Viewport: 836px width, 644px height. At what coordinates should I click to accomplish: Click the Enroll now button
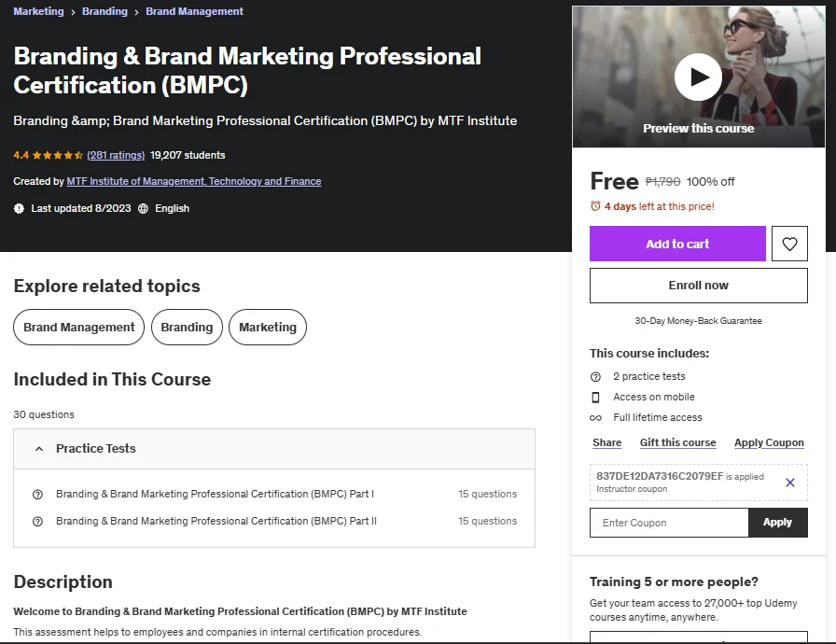pos(699,286)
